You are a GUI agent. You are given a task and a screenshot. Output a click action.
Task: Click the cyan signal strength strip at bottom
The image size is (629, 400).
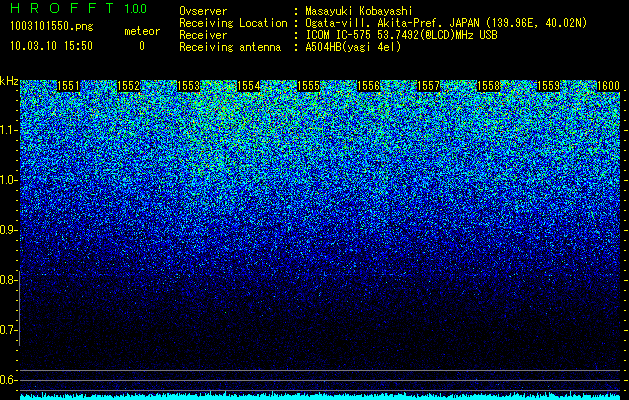pos(321,397)
